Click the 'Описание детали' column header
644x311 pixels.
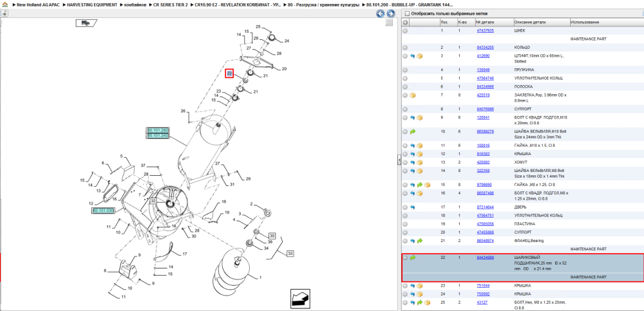pyautogui.click(x=541, y=22)
